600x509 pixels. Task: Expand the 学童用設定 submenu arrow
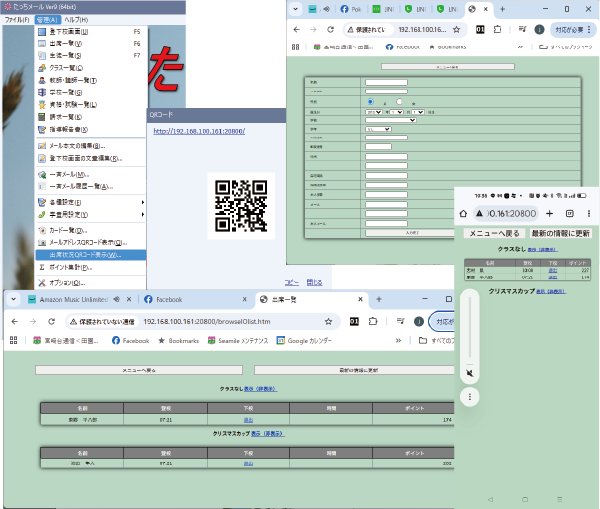(x=142, y=214)
